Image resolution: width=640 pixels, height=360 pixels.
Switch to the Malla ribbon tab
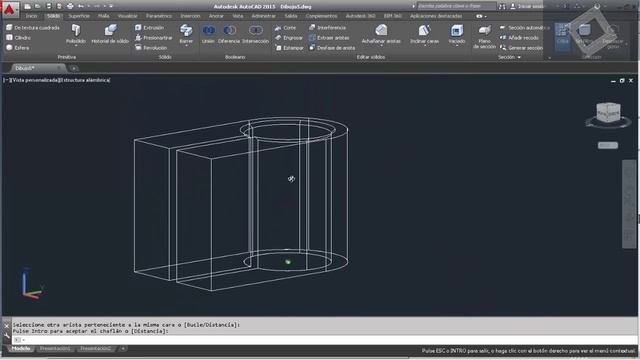(103, 16)
